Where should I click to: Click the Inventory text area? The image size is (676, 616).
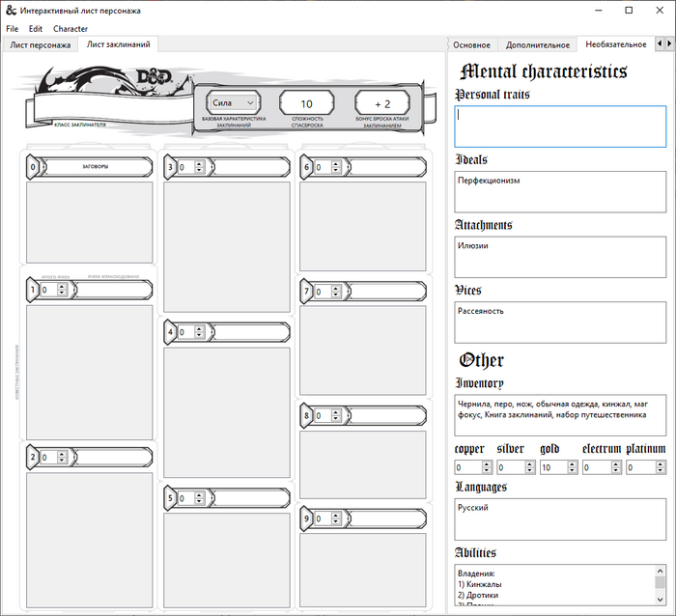(x=560, y=414)
